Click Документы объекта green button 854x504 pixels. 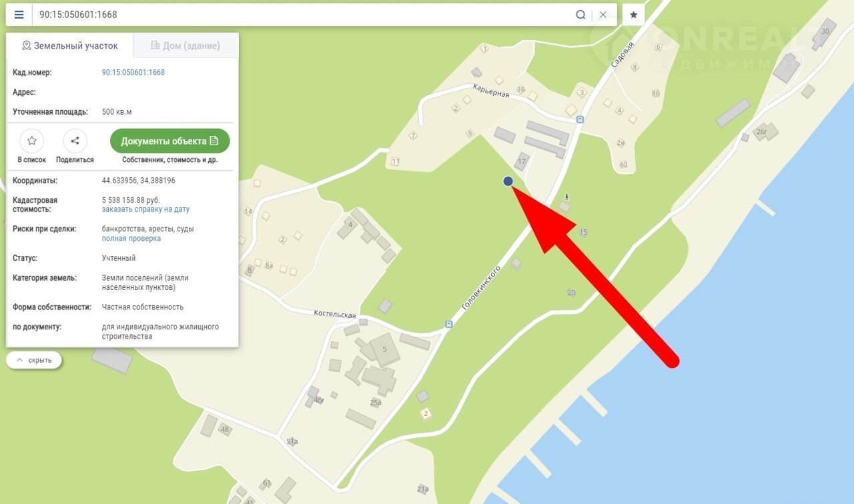click(x=170, y=141)
